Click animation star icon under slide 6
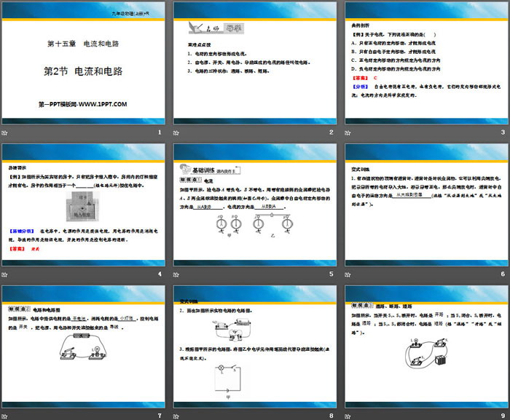This screenshot has height=420, width=510. tap(348, 274)
